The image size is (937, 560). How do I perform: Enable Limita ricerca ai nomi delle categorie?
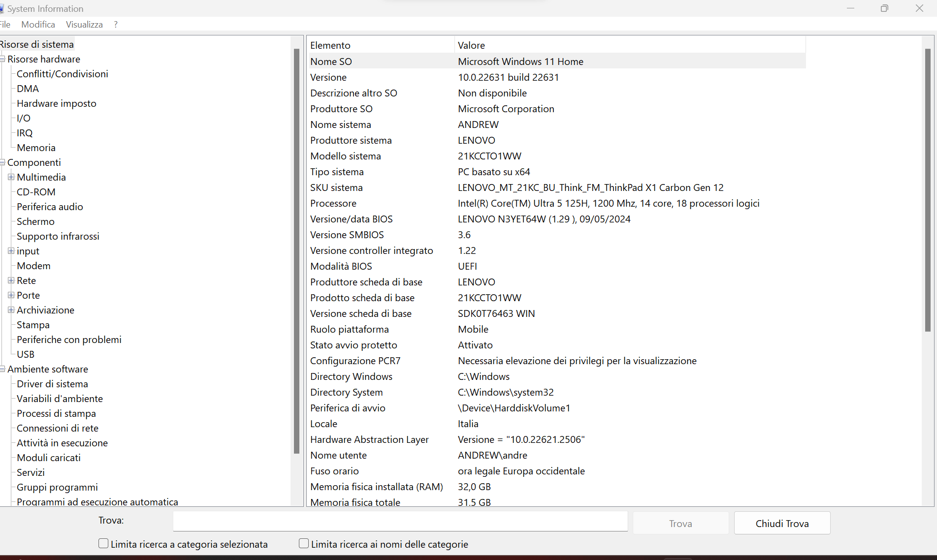[x=304, y=544]
